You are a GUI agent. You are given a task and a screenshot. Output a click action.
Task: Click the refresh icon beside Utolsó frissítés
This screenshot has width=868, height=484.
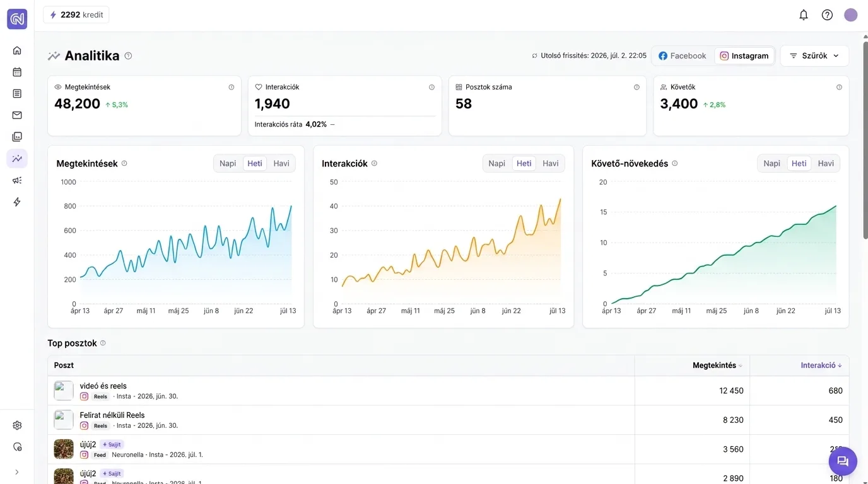point(535,55)
